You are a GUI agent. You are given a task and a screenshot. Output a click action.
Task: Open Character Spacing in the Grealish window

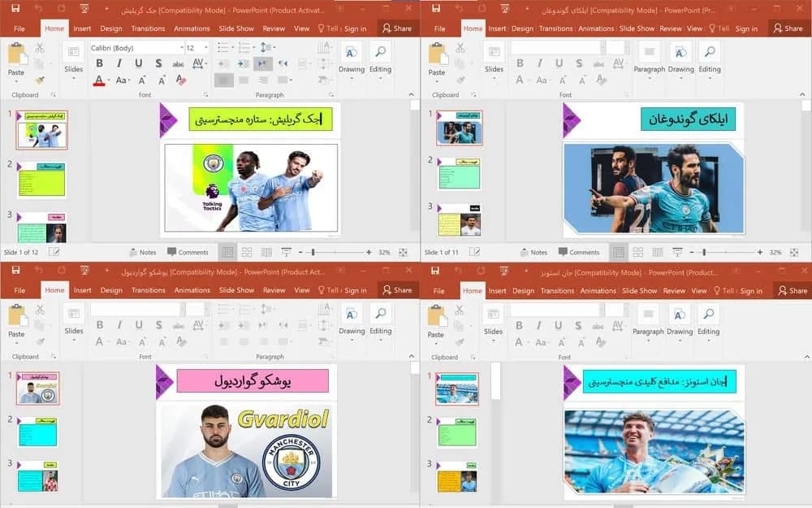point(200,63)
